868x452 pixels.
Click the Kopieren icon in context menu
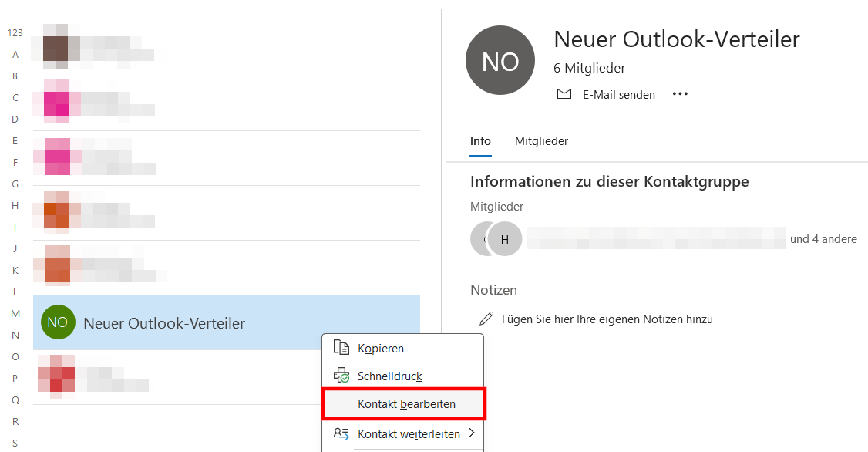(x=341, y=348)
